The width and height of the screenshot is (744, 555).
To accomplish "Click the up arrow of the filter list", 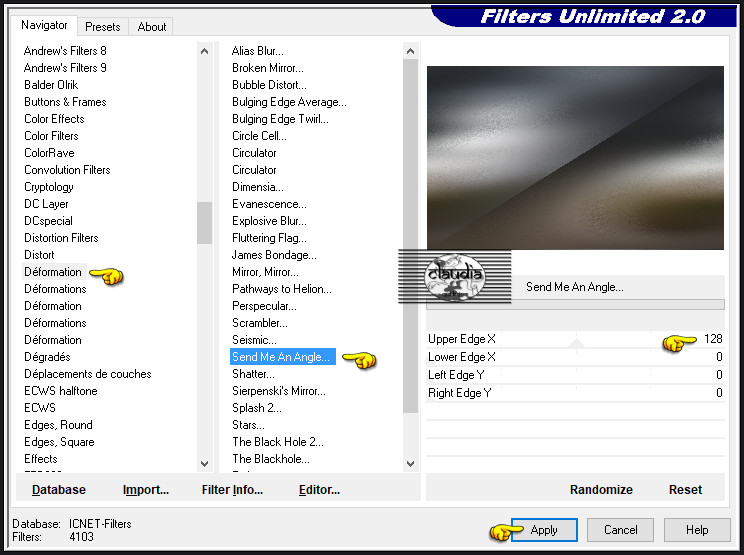I will coord(410,51).
